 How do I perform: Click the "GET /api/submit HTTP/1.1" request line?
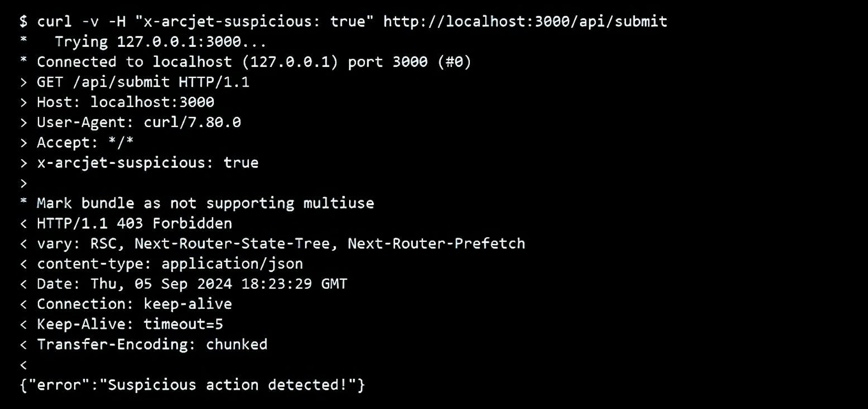[143, 82]
